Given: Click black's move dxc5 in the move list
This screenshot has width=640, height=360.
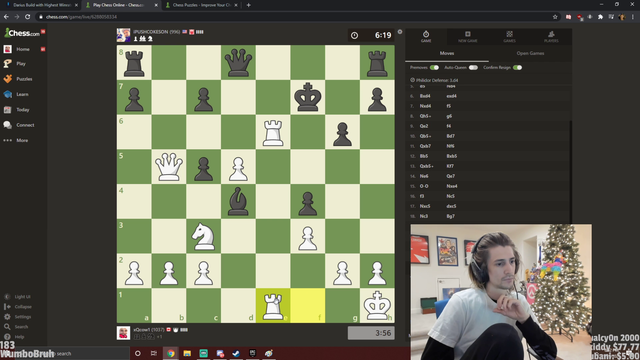Looking at the screenshot, I should (451, 206).
